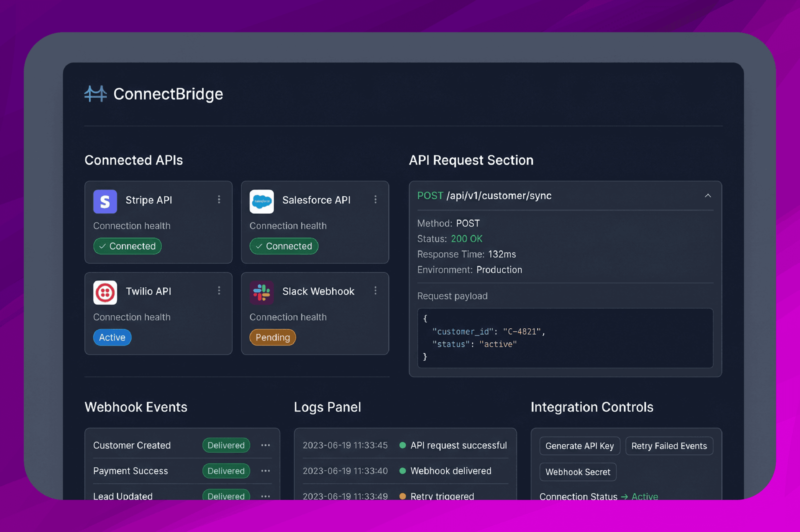Click the Slack Webhook logo icon
800x532 pixels.
tap(261, 292)
